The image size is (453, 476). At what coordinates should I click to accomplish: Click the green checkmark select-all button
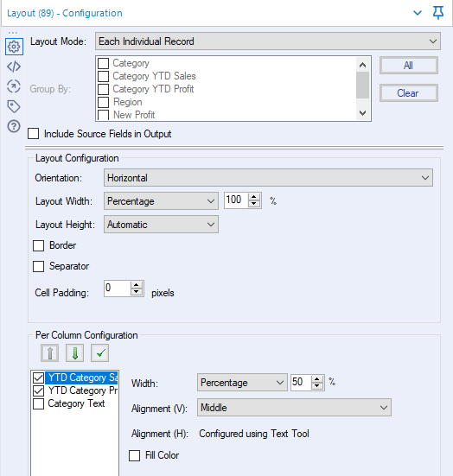point(99,352)
